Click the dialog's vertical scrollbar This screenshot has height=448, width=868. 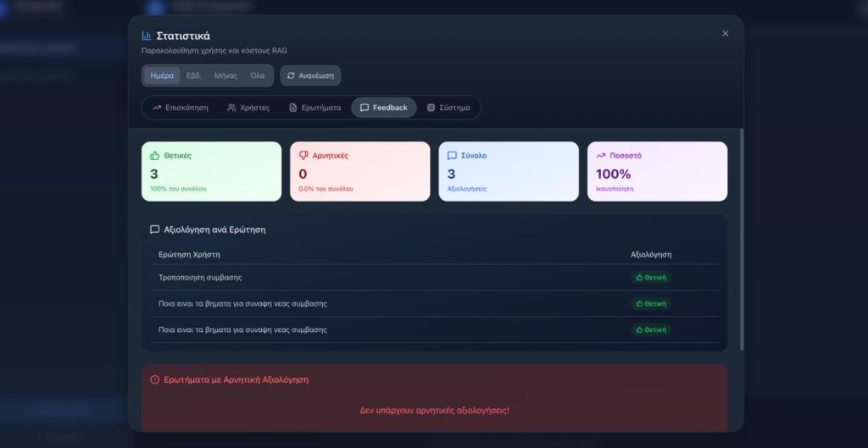click(742, 237)
